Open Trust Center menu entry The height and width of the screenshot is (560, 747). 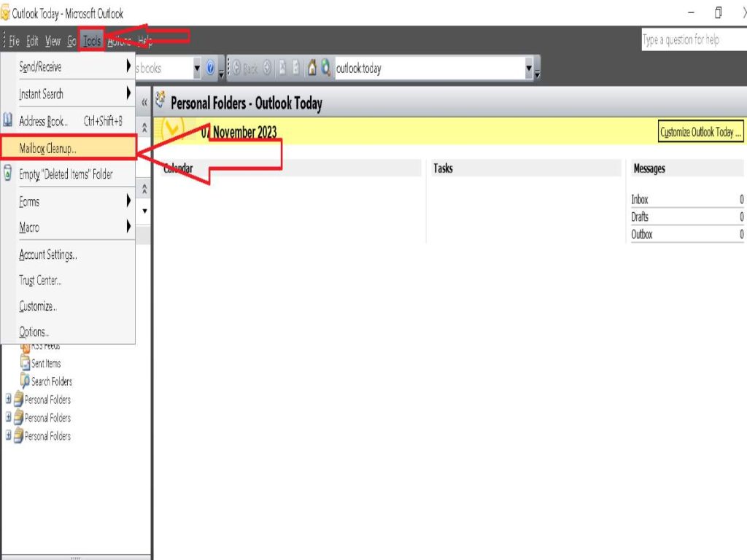point(68,281)
